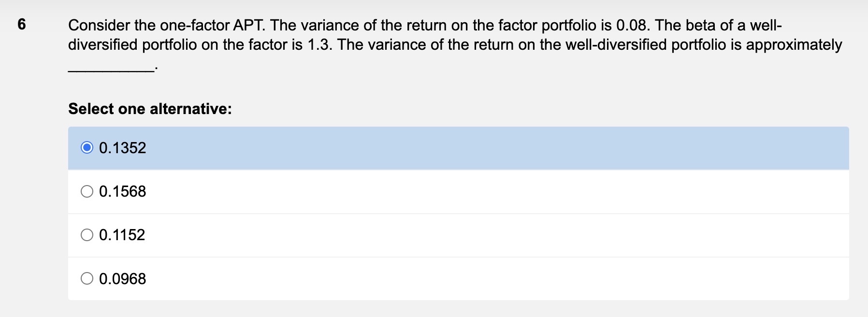Click the radio button beside 0.1152
868x317 pixels.
[87, 235]
